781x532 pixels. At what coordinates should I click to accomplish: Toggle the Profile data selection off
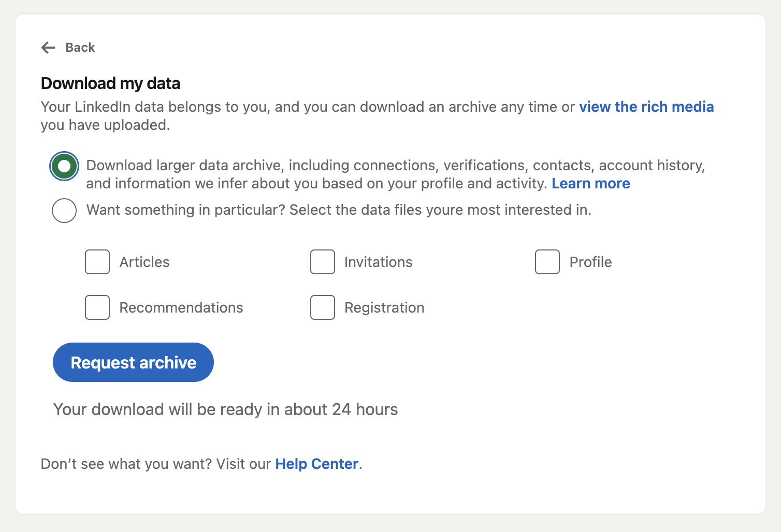547,262
